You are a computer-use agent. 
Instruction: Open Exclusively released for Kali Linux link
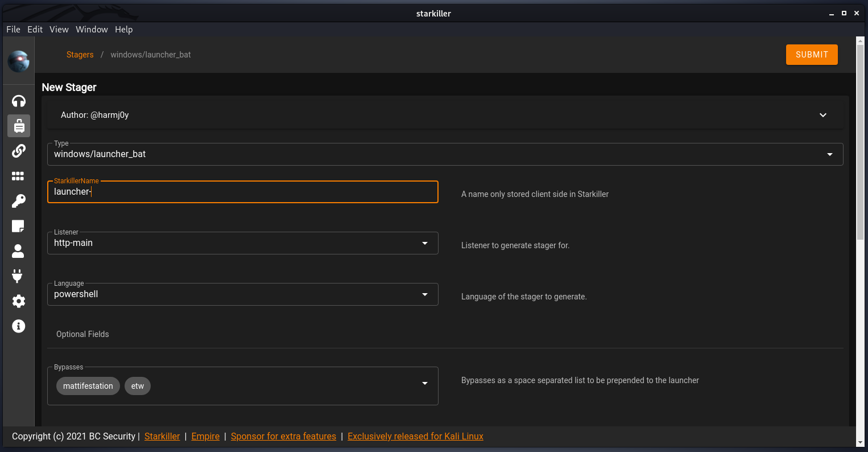point(415,437)
